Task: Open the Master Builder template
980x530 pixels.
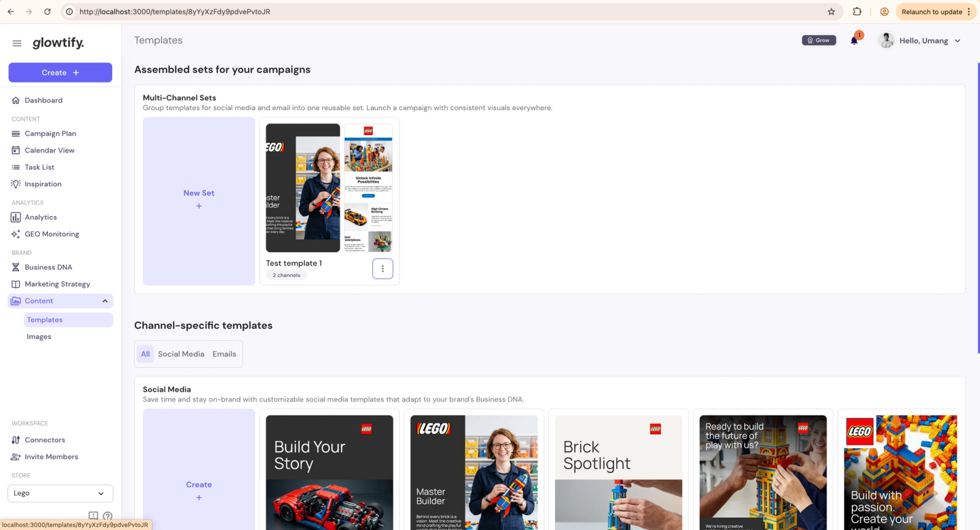Action: (x=474, y=472)
